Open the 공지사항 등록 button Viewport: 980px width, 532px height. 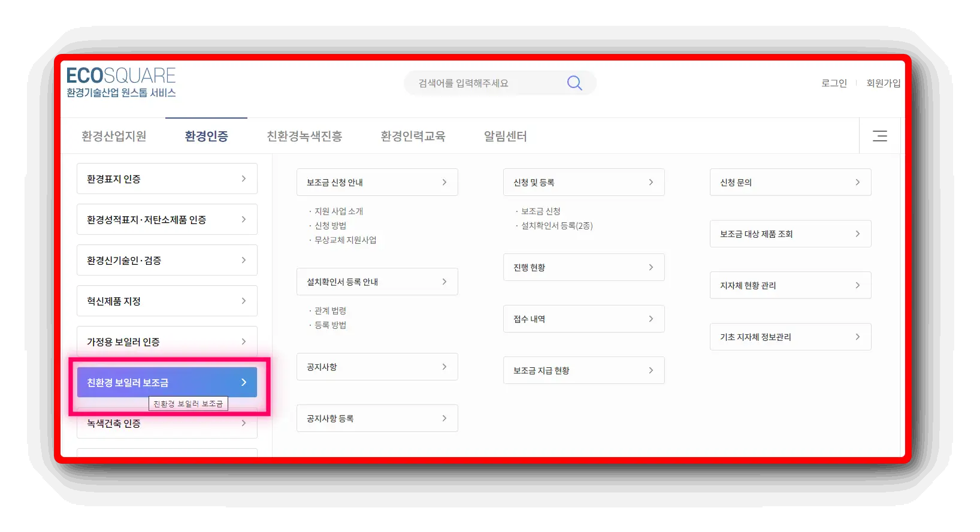[x=377, y=418]
